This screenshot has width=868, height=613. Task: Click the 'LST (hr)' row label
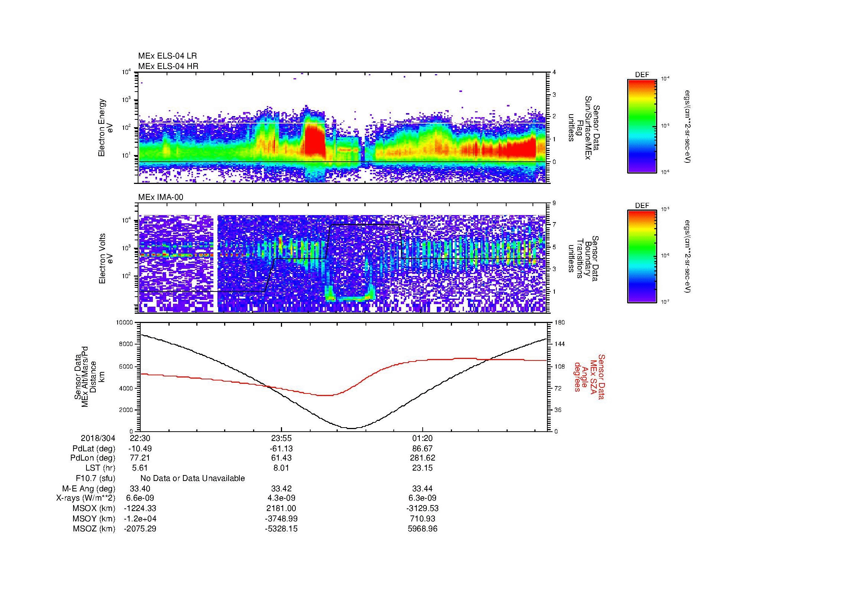(x=100, y=468)
